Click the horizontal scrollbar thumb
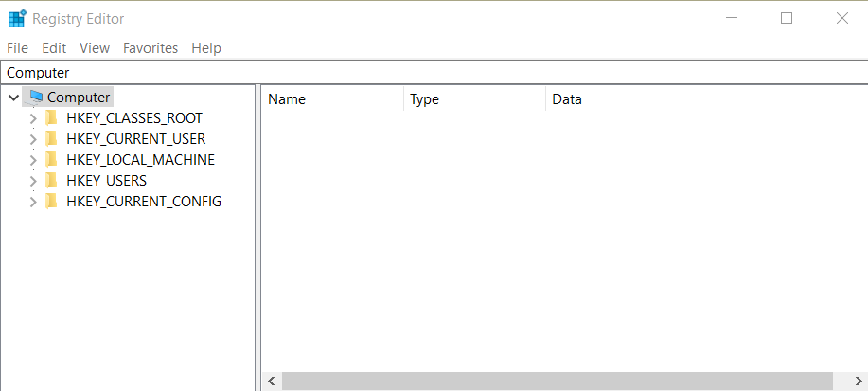This screenshot has height=391, width=868. click(x=557, y=381)
